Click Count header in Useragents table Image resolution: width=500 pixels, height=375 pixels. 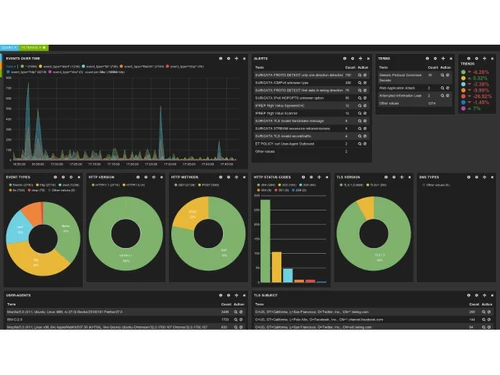(226, 304)
